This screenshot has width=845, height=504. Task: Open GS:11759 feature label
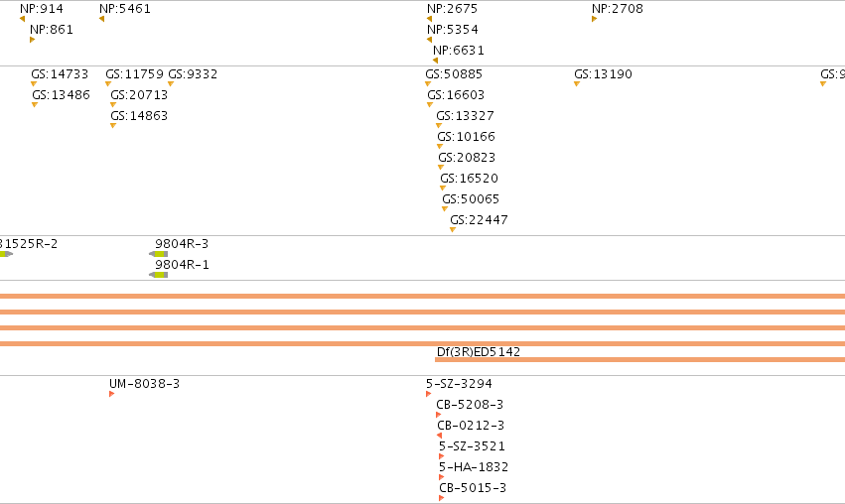point(135,74)
